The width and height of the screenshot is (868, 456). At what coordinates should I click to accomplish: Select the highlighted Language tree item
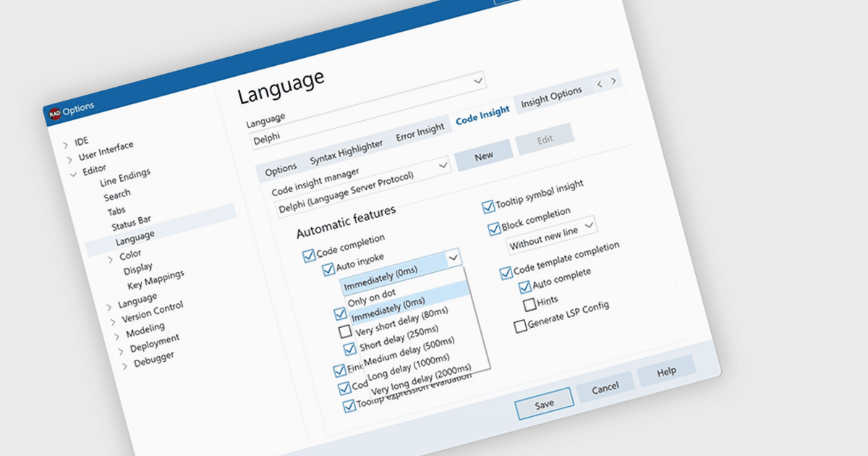click(x=135, y=237)
